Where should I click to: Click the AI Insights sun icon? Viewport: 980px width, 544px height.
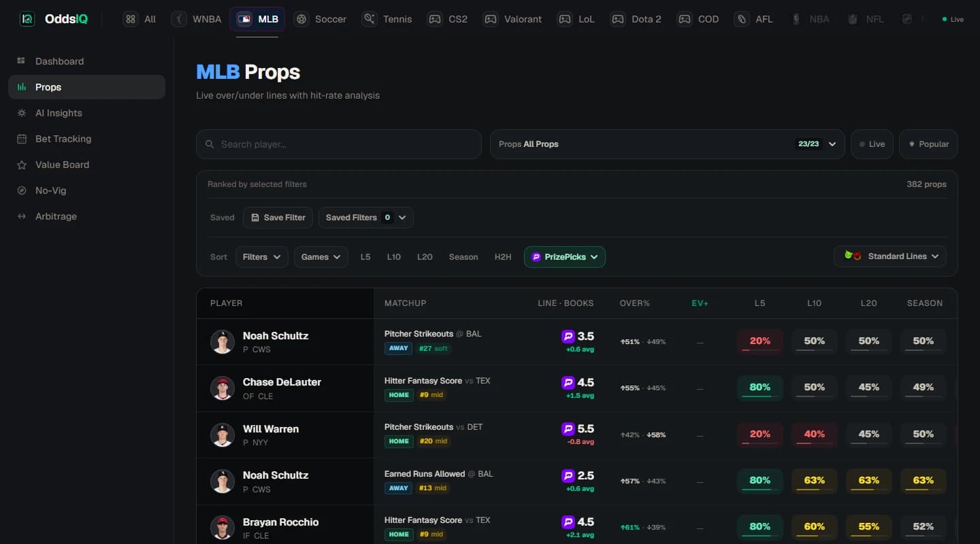[22, 113]
